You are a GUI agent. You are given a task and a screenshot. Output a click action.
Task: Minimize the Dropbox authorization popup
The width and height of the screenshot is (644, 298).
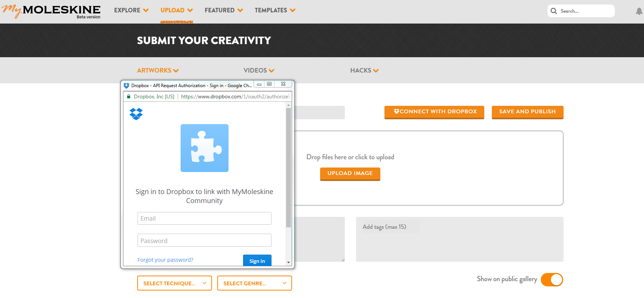click(259, 84)
